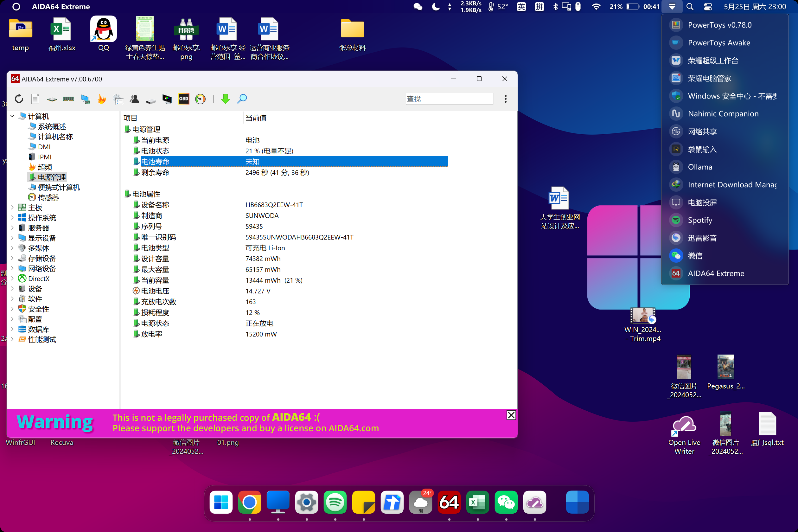The height and width of the screenshot is (532, 798).
Task: Select Ollama in tray menu
Action: pyautogui.click(x=725, y=167)
